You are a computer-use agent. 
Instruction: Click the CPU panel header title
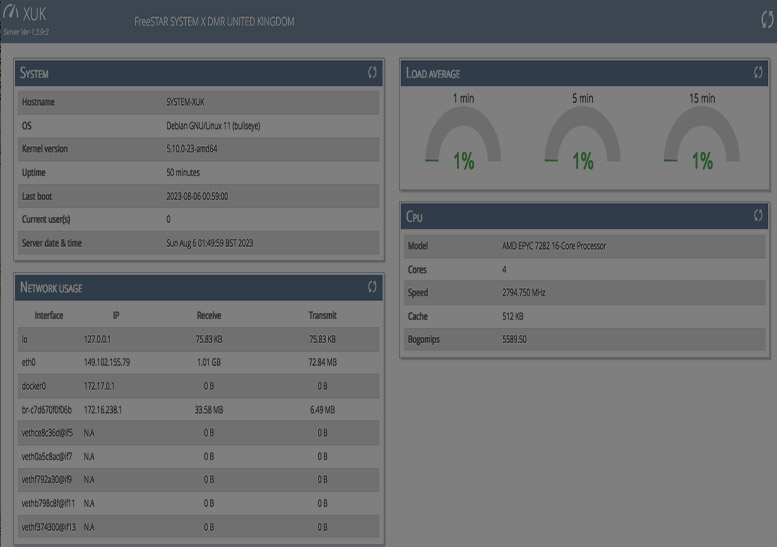[415, 217]
